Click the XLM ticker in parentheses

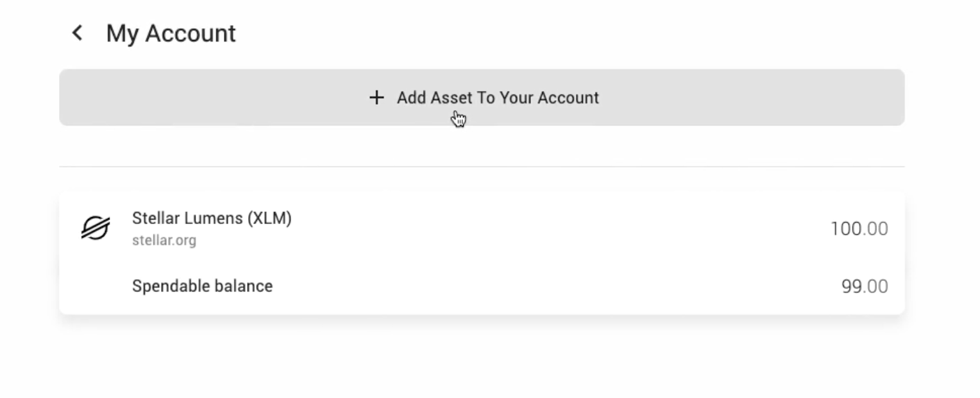pyautogui.click(x=269, y=218)
